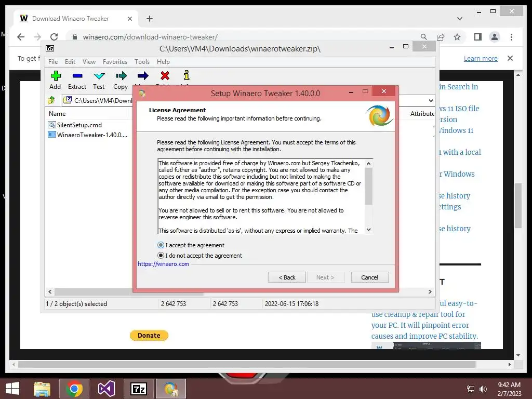Click Cancel in the setup wizard
Viewport: 532px width, 399px height.
tap(369, 277)
